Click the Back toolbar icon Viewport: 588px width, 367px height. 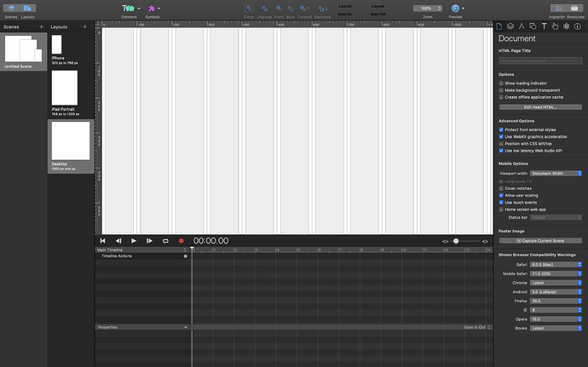(291, 9)
